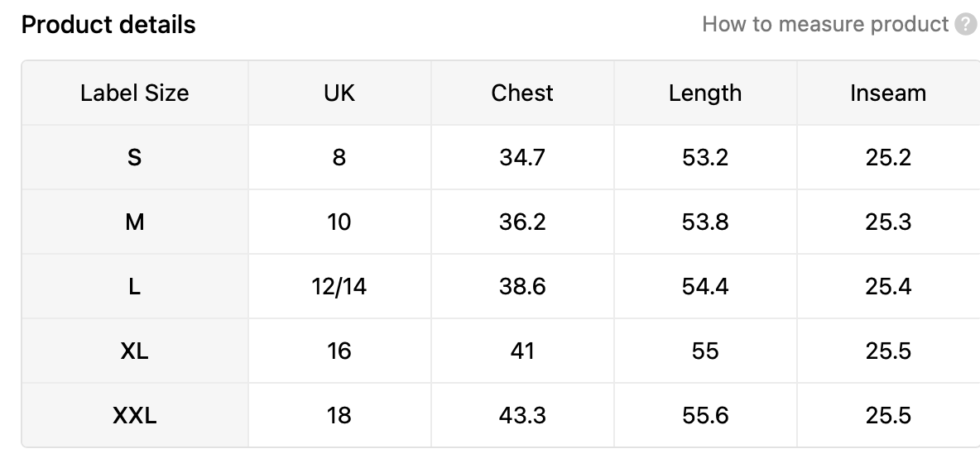Click the Product details heading
Screen dimensions: 980x468
click(x=108, y=25)
